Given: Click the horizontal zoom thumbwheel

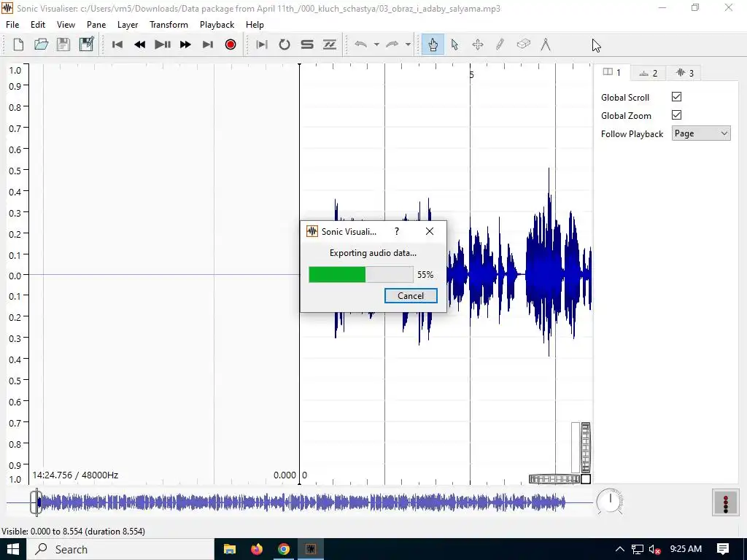Looking at the screenshot, I should pos(554,479).
